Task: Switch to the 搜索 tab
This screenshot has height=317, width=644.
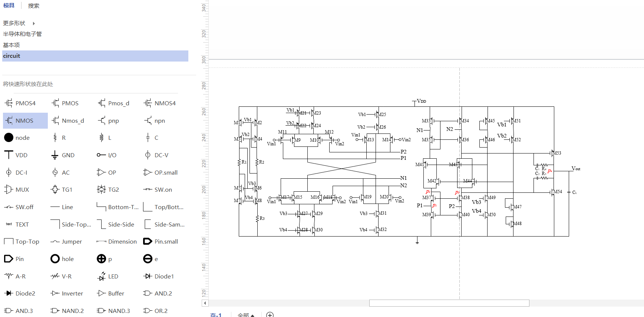Action: (33, 6)
